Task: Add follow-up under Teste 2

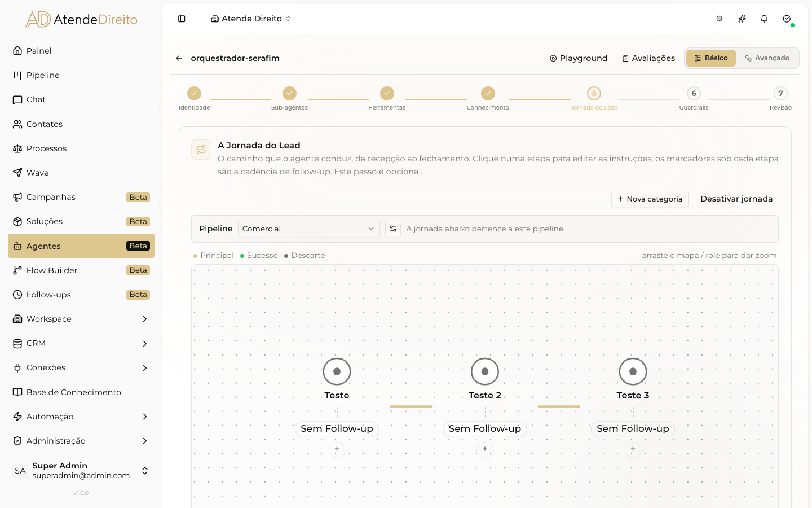Action: (485, 449)
